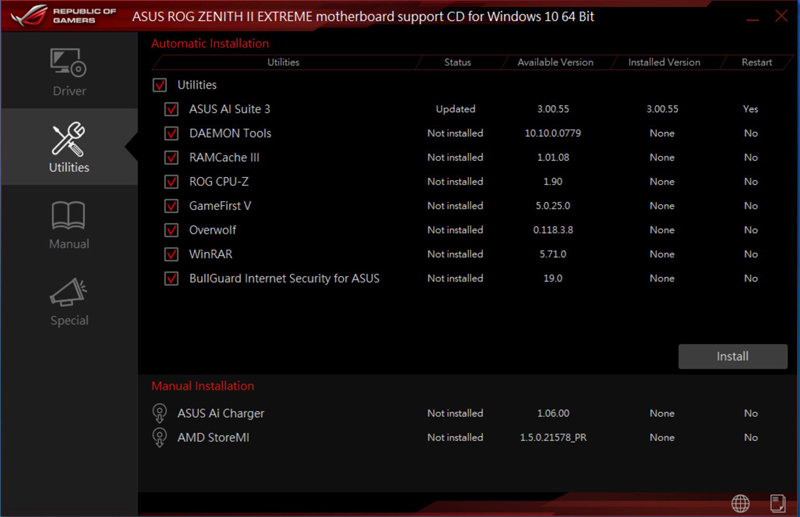Click available version 10.10.0.0779
The height and width of the screenshot is (517, 800).
point(553,133)
